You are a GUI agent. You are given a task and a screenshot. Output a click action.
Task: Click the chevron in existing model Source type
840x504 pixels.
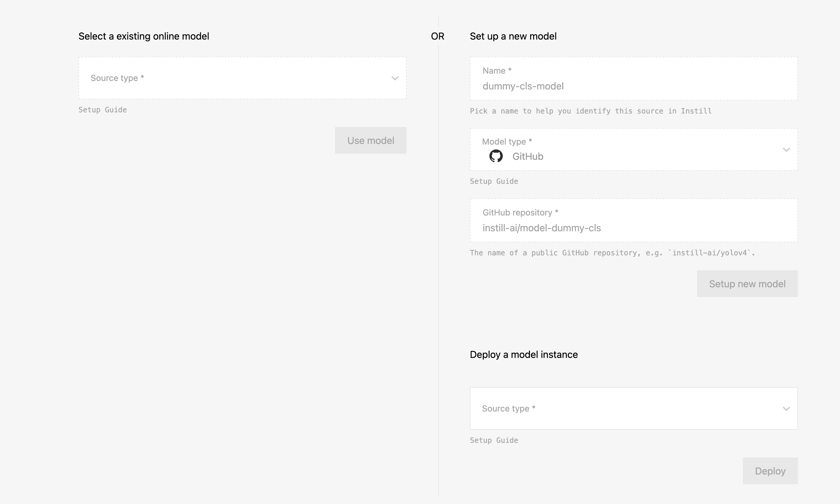tap(395, 78)
